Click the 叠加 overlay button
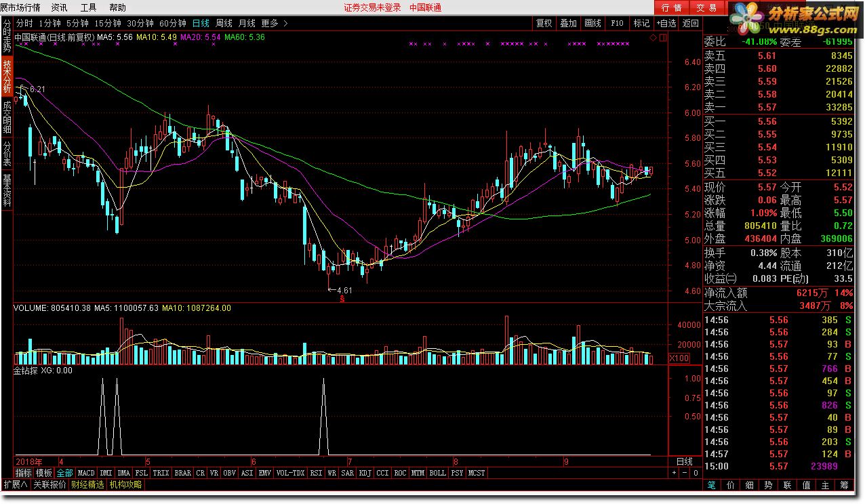 tap(568, 23)
